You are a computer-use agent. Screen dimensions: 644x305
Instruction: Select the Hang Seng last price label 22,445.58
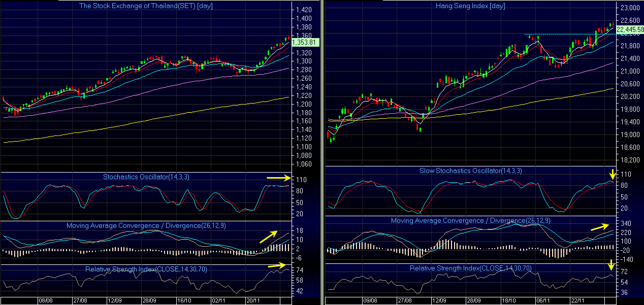pyautogui.click(x=629, y=29)
